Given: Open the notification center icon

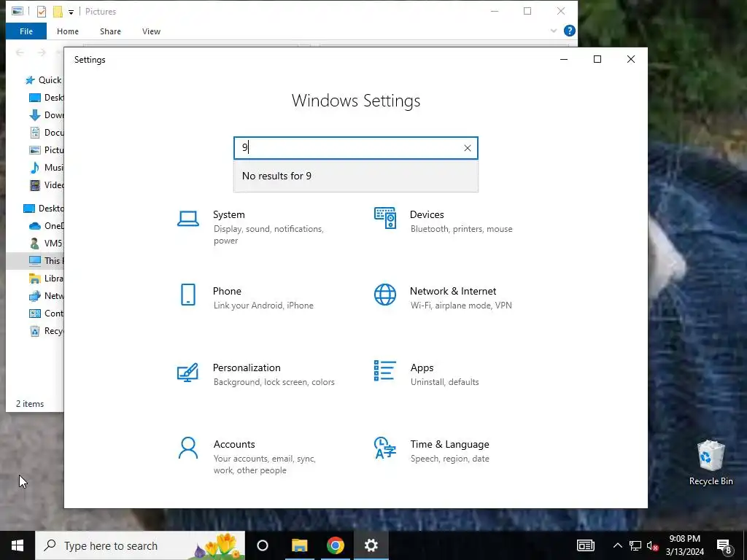Looking at the screenshot, I should pos(724,545).
